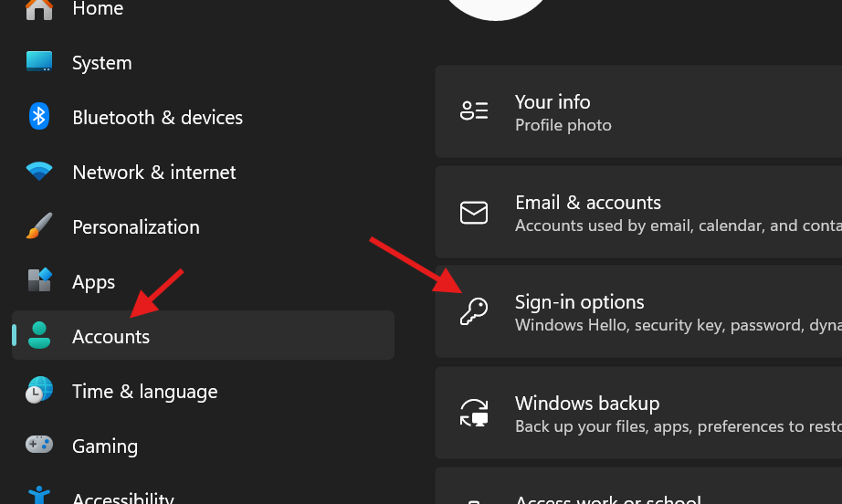Click the Home house icon
Screen dimensions: 842x504
pos(38,9)
